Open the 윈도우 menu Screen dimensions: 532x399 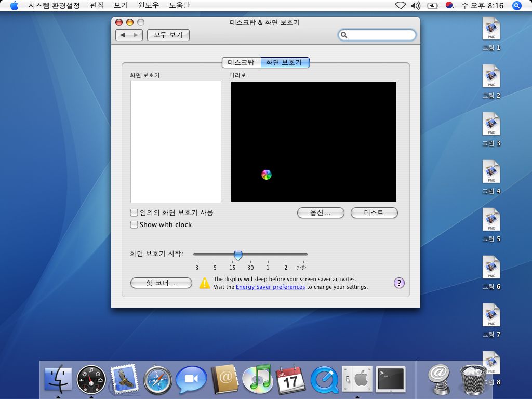click(x=149, y=6)
